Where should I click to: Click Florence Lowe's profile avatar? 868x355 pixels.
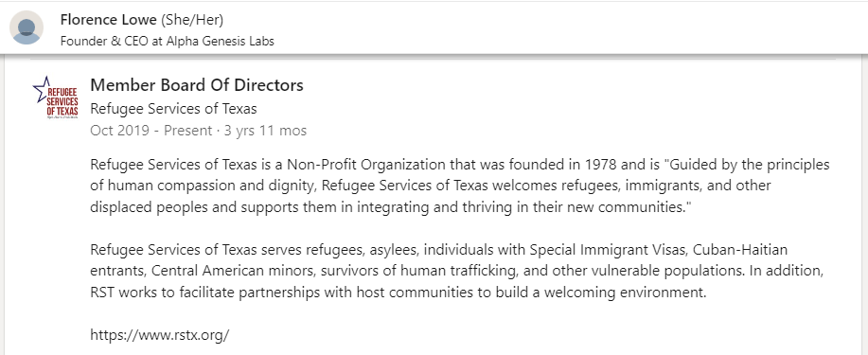point(27,27)
